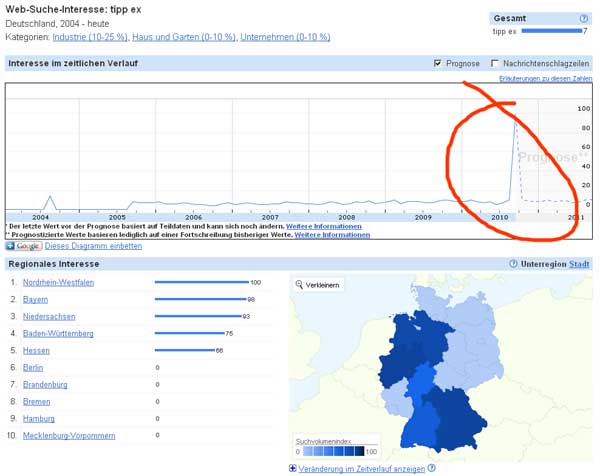The image size is (600, 476).
Task: Open Baden-Württemberg region link
Action: click(x=58, y=333)
